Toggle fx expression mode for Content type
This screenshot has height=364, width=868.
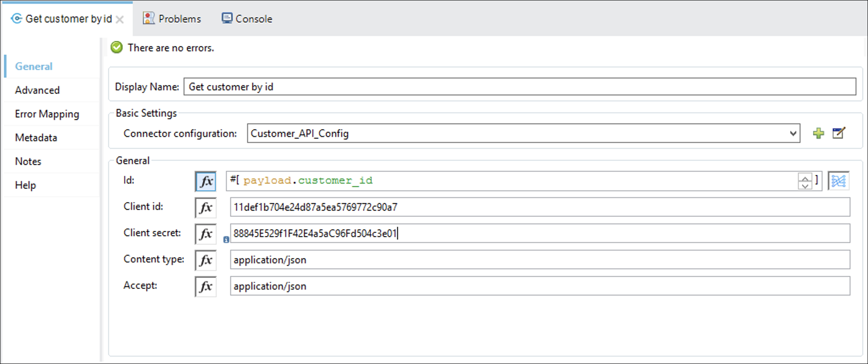206,260
